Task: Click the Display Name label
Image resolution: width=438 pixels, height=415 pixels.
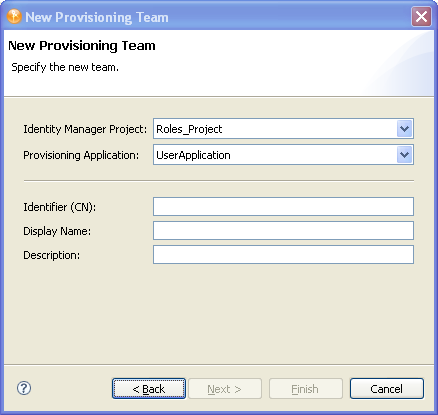Action: point(57,231)
